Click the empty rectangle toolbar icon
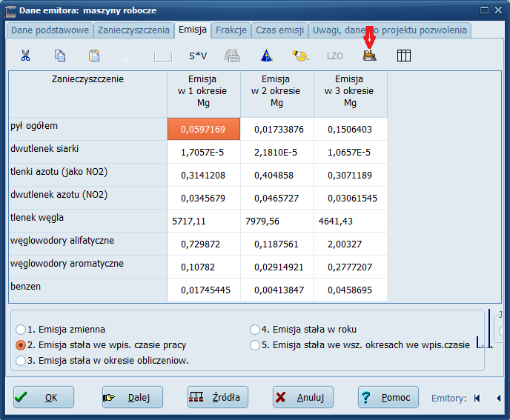 point(163,57)
